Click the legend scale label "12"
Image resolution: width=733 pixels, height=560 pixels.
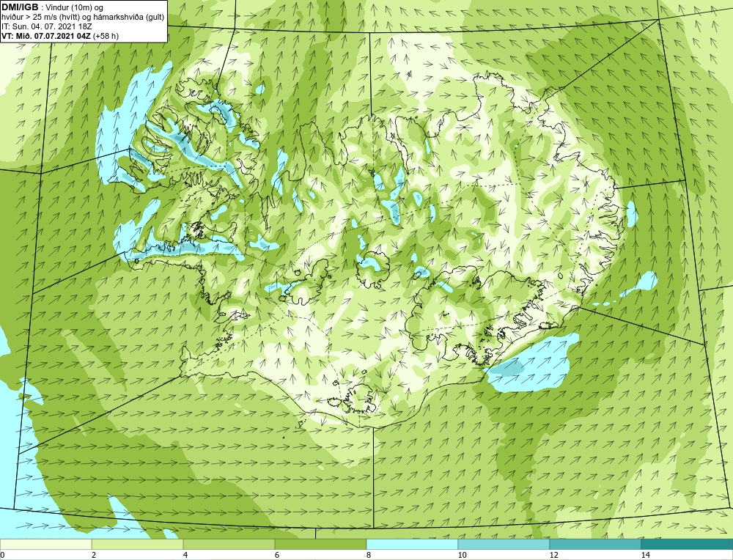click(554, 555)
